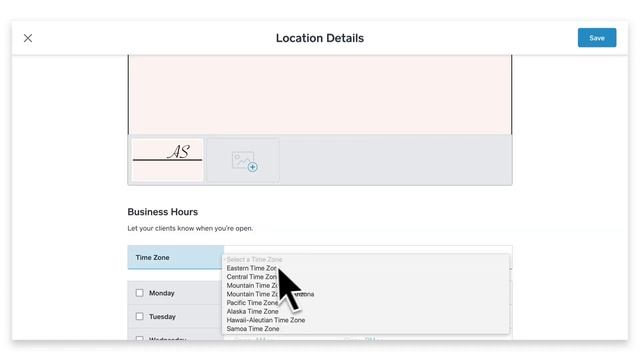
Task: Choose Pacific Time Zone option
Action: (253, 303)
